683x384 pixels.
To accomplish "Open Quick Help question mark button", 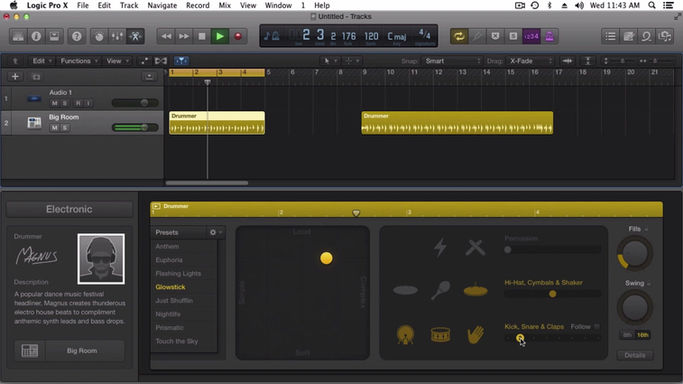I will coord(77,36).
